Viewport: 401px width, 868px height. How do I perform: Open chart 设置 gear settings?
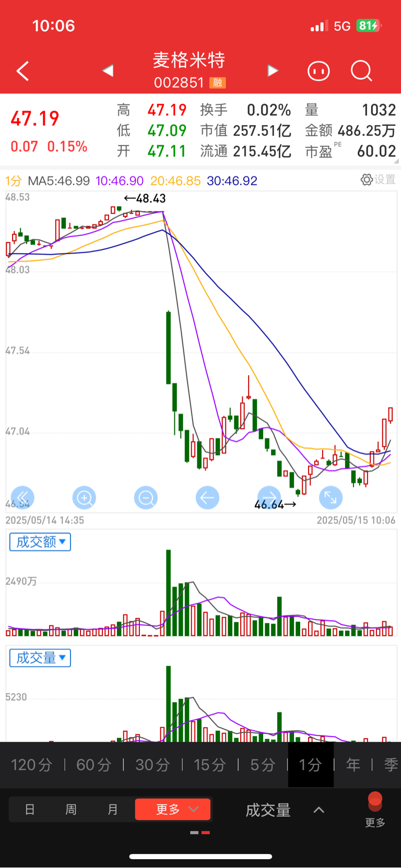pyautogui.click(x=378, y=180)
